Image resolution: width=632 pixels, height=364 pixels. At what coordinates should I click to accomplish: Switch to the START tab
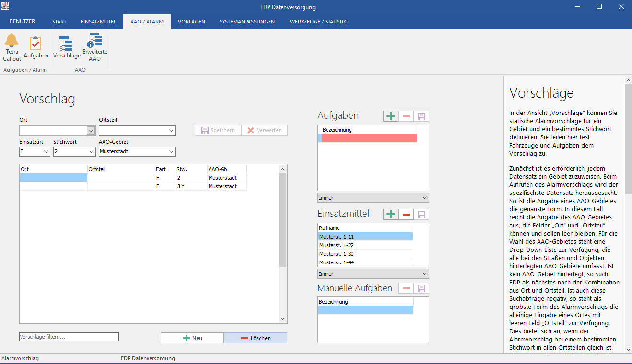click(59, 22)
